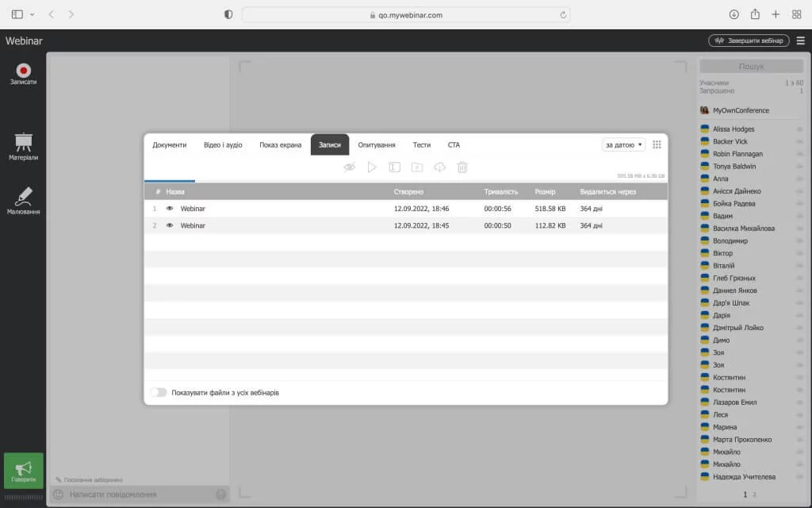Image resolution: width=812 pixels, height=508 pixels.
Task: Enable showing files from all webinars
Action: tap(159, 392)
